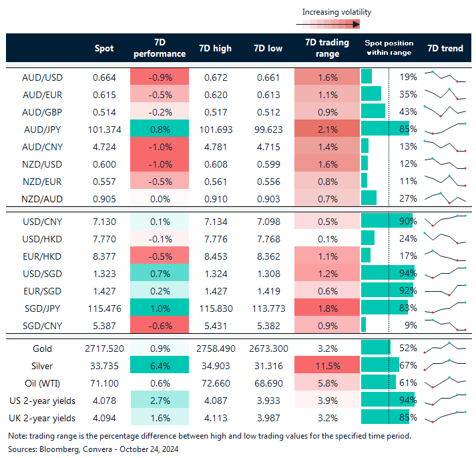Click the AUD/USD 7D trend sparkline
The image size is (476, 458).
pos(445,77)
